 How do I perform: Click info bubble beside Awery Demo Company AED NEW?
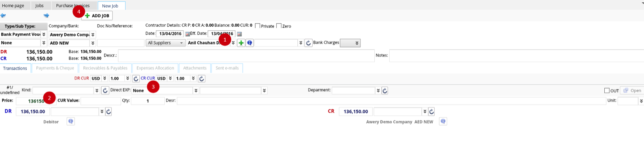click(443, 122)
